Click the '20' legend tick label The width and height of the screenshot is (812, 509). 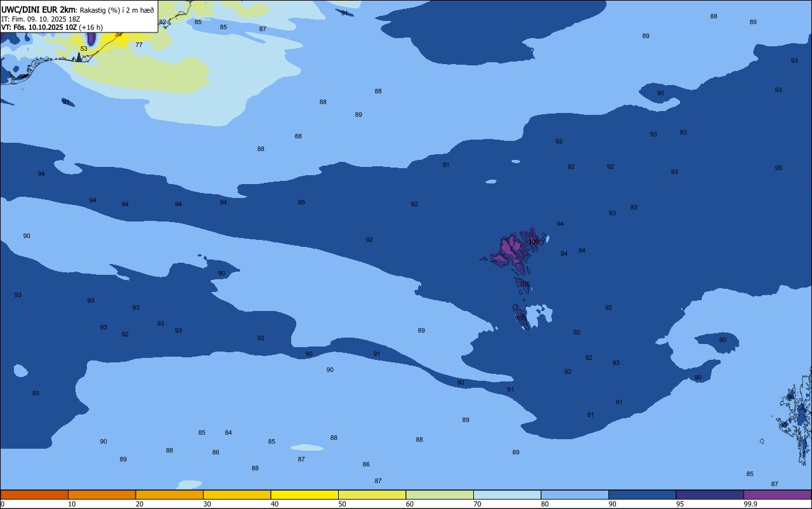coord(140,504)
